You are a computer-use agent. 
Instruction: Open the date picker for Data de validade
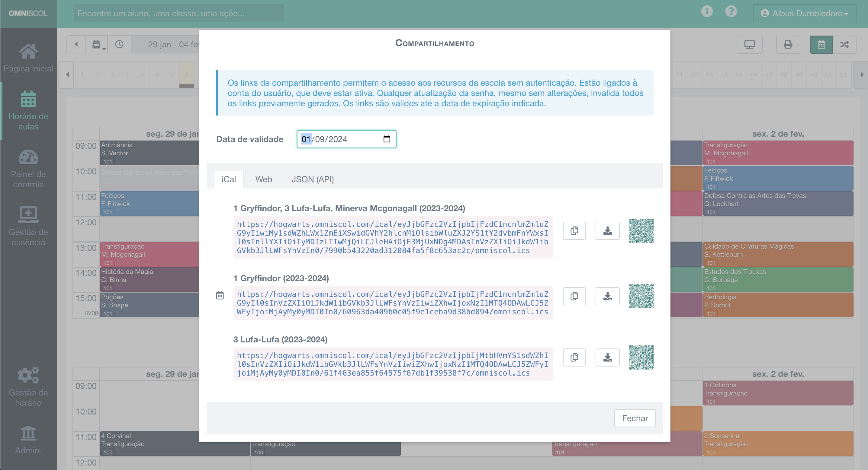[387, 139]
